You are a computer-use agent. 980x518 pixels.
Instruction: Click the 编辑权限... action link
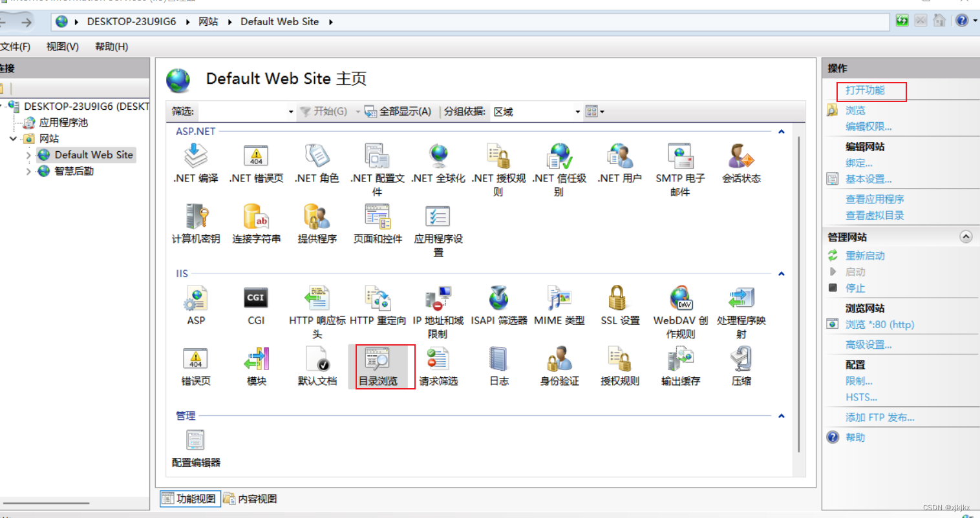[x=868, y=127]
